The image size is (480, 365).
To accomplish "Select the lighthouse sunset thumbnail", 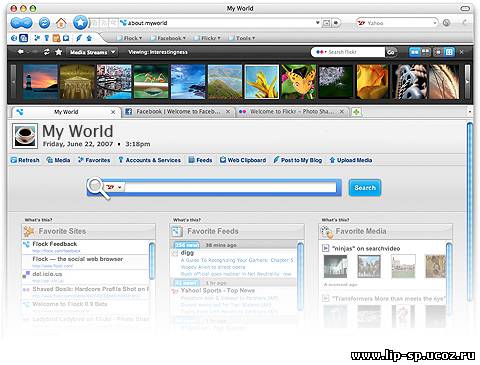I will tap(40, 82).
